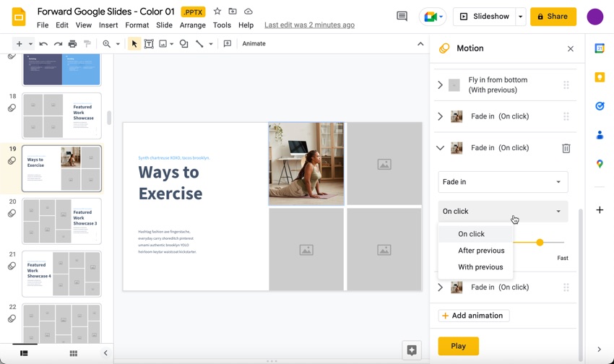The height and width of the screenshot is (364, 614).
Task: Choose the select cursor tool
Action: [134, 44]
